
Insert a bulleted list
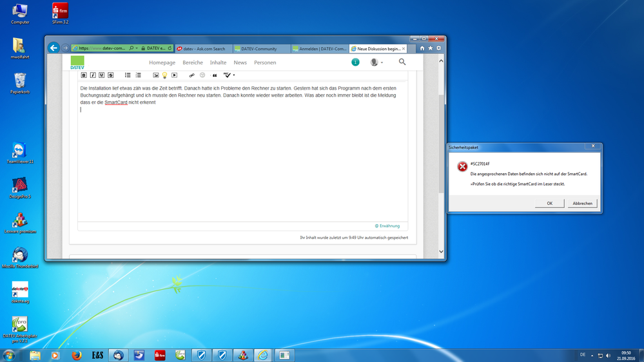pos(128,75)
